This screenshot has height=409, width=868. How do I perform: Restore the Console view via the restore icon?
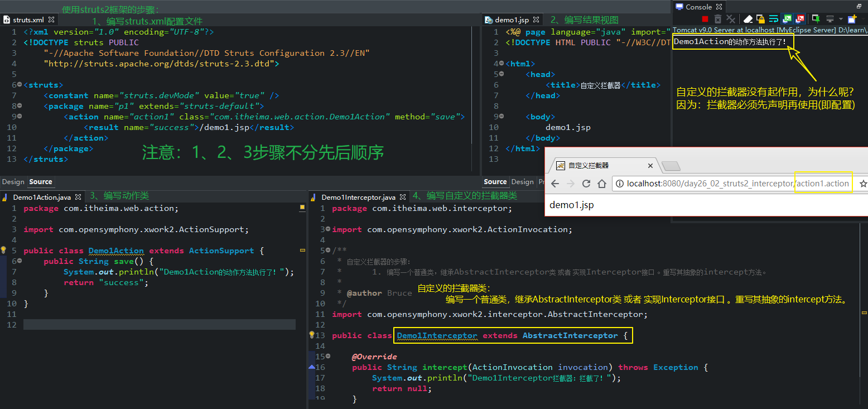(859, 6)
